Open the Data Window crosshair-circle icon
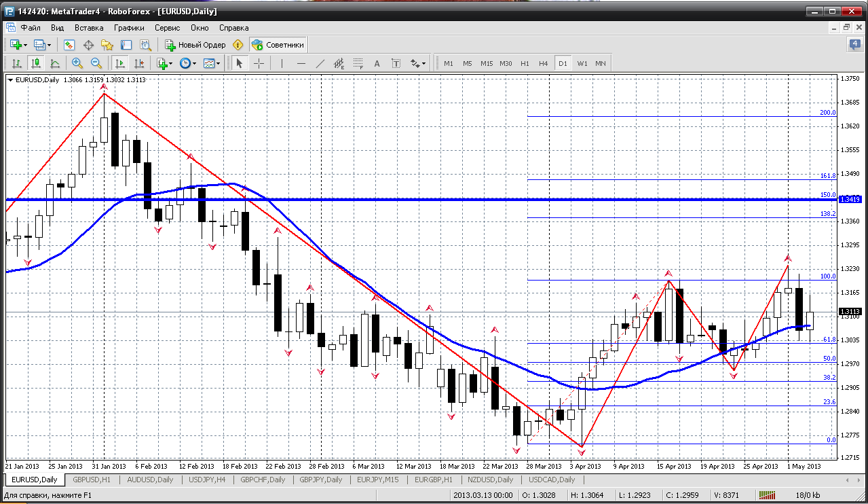The height and width of the screenshot is (504, 868). pos(88,45)
